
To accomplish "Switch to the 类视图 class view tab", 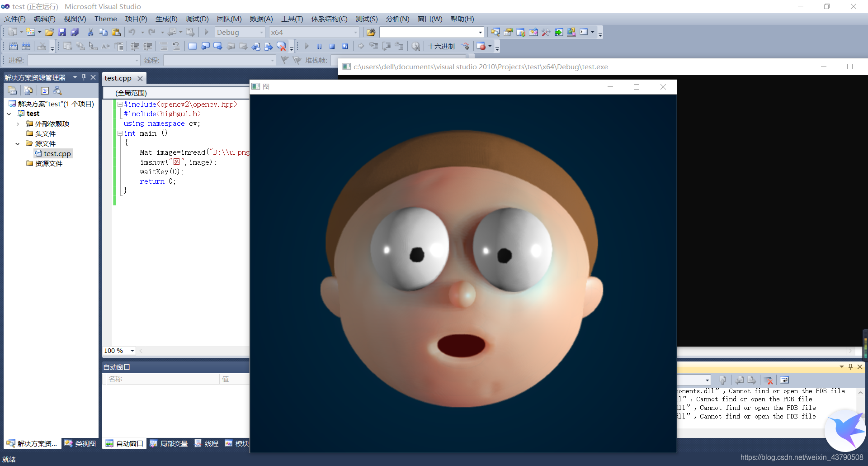I will coord(80,443).
